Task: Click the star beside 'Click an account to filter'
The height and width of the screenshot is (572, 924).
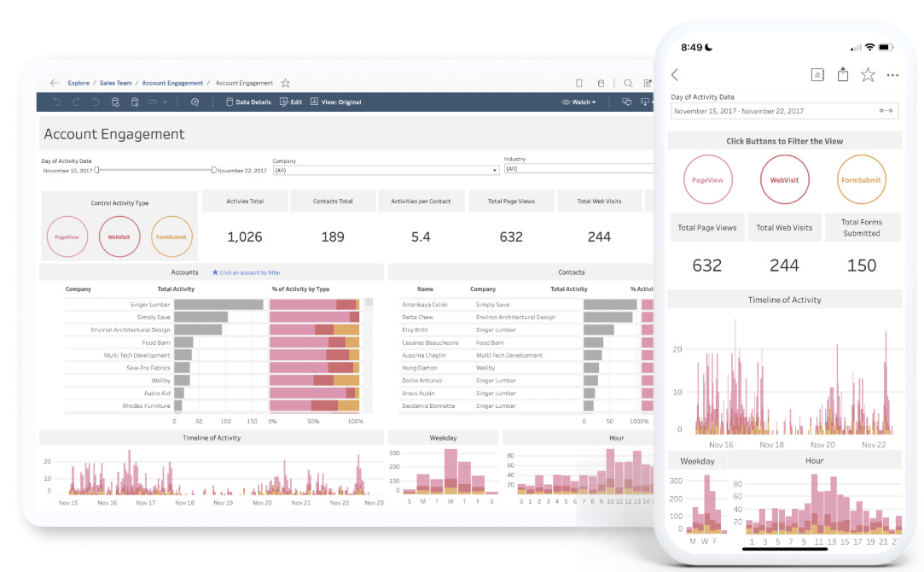Action: click(x=215, y=272)
